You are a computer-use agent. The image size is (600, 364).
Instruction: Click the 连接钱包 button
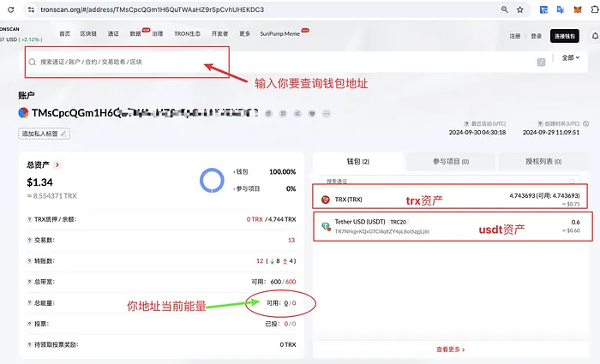(565, 36)
